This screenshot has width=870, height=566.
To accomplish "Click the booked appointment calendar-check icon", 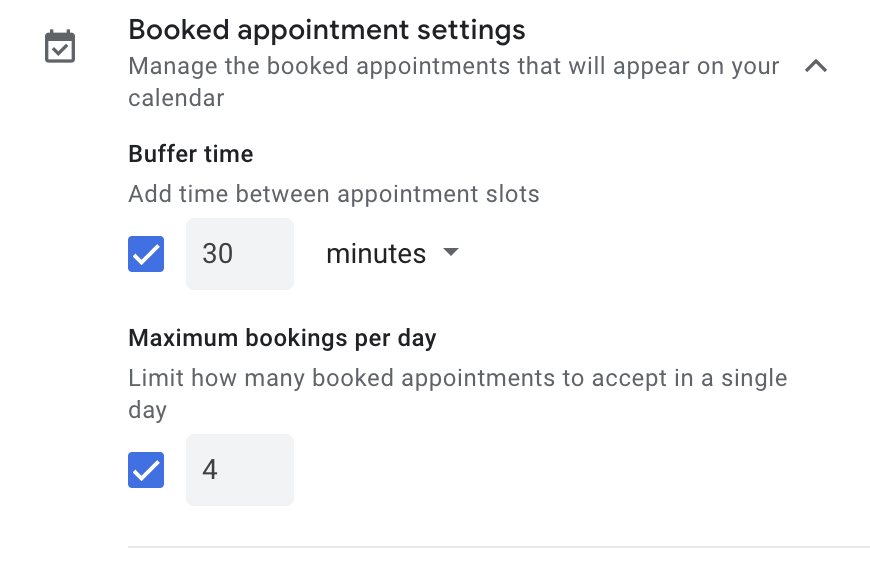I will click(x=60, y=47).
